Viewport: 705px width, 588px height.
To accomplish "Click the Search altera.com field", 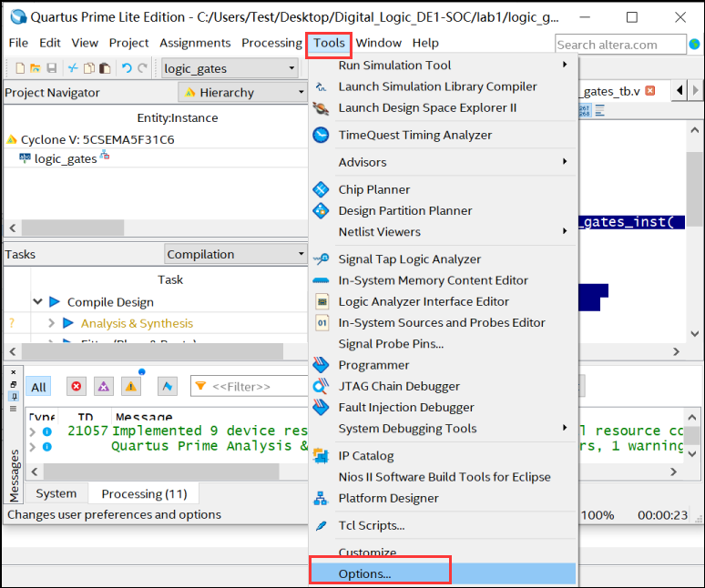I will point(620,45).
